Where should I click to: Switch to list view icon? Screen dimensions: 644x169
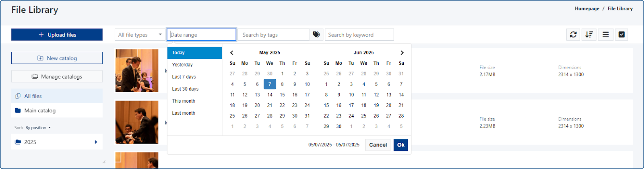605,35
